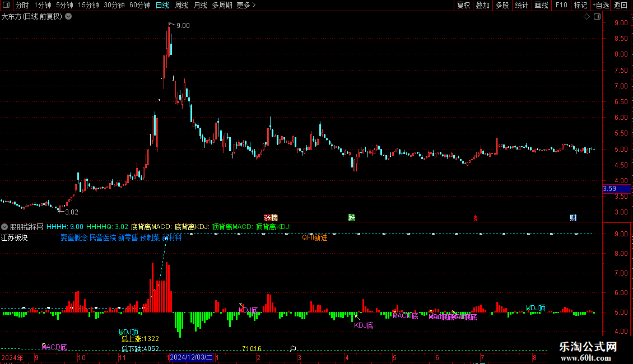Switch to the 周线 weekly period

(x=181, y=5)
